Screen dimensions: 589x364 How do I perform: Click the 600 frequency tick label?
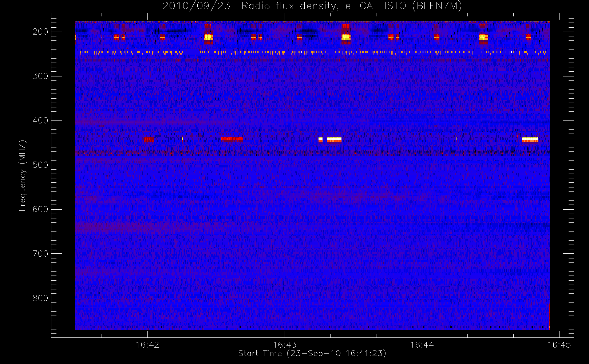click(40, 209)
